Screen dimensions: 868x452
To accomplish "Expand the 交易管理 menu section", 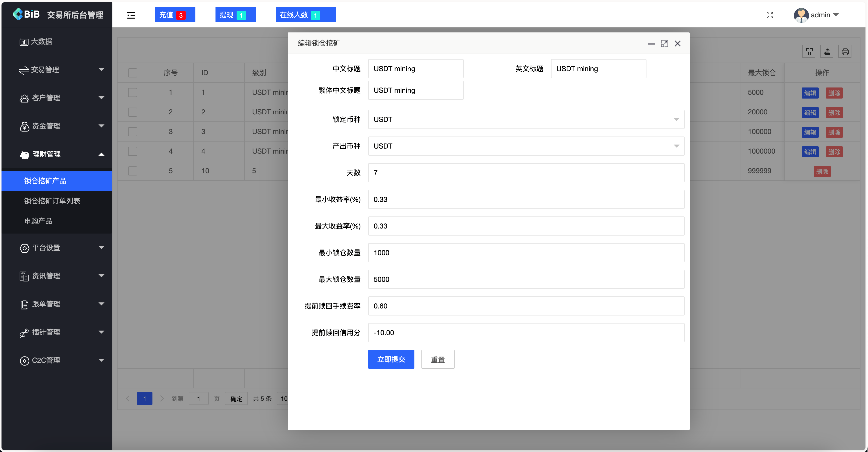I will tap(47, 70).
